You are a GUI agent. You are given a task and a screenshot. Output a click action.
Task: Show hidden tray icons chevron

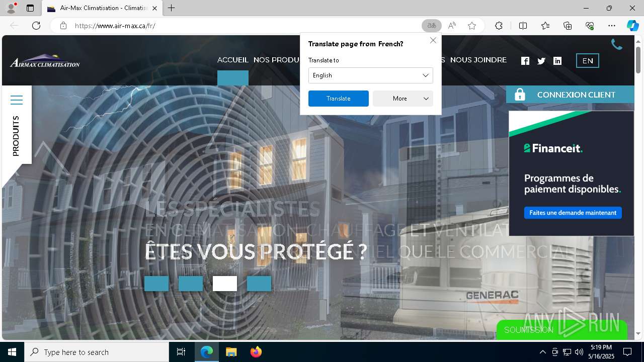tap(542, 352)
